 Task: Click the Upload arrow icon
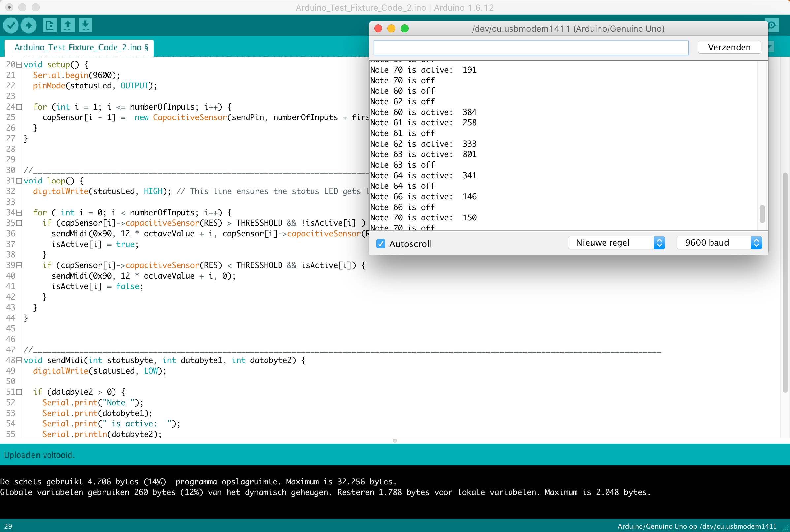point(29,25)
